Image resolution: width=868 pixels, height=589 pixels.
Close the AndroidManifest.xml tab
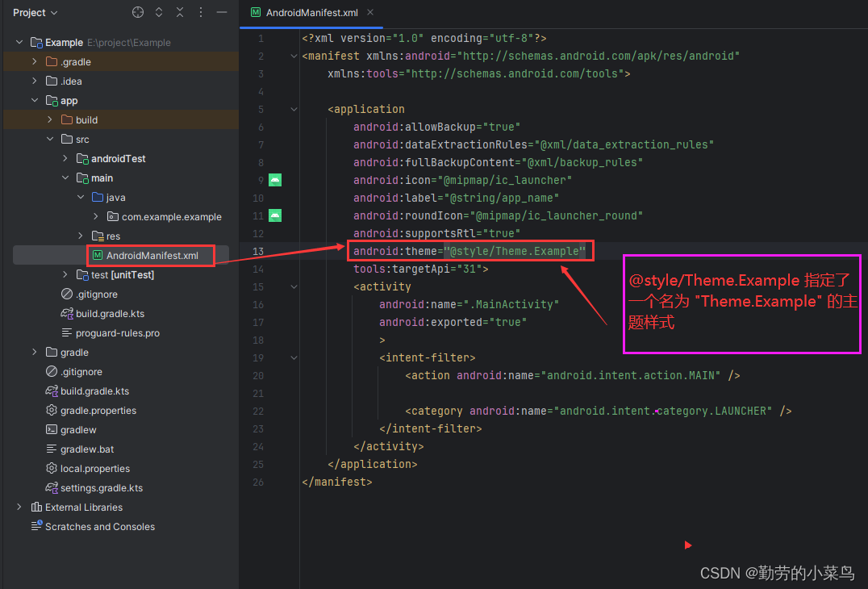pos(369,13)
